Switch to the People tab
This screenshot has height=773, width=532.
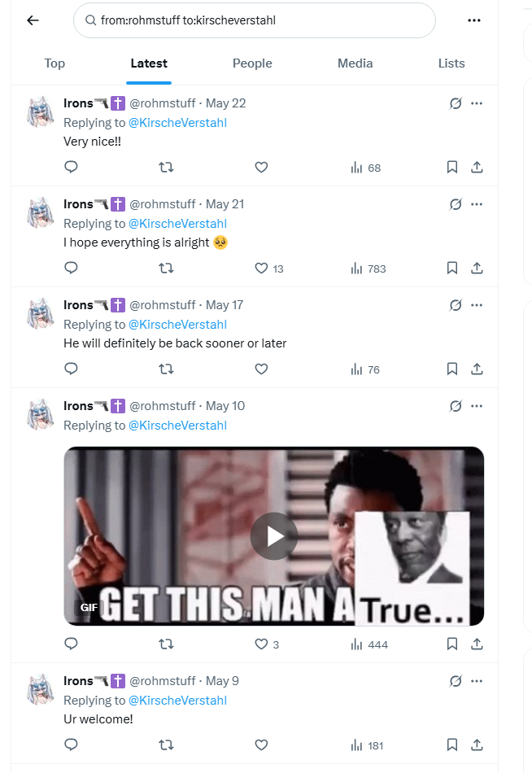[x=252, y=63]
